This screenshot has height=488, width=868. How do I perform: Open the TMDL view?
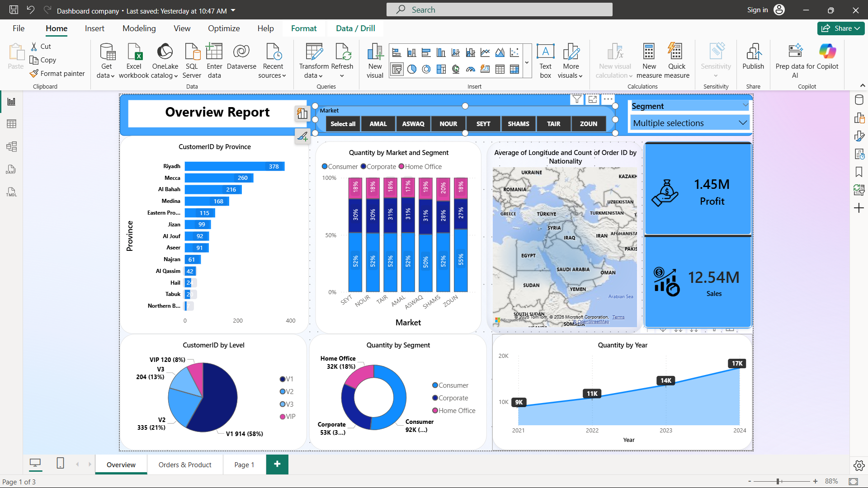coord(11,192)
